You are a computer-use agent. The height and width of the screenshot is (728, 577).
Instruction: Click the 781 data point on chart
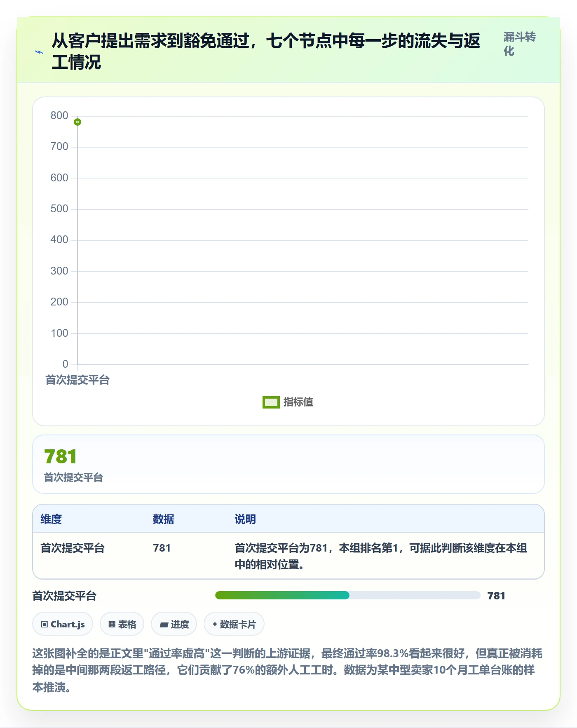tap(77, 122)
